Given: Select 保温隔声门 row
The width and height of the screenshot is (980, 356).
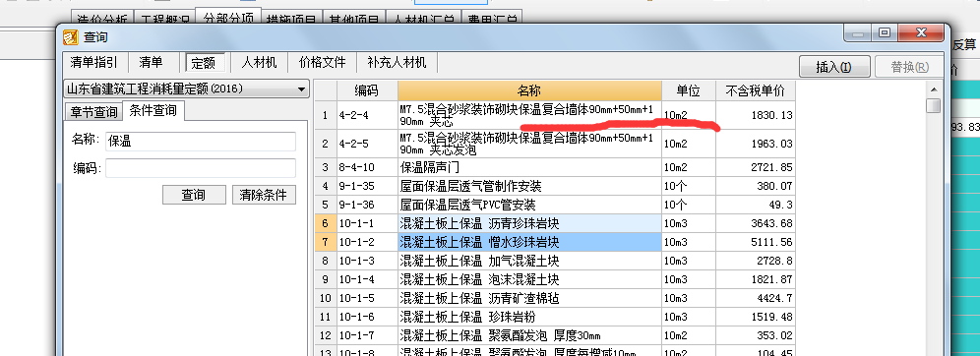Looking at the screenshot, I should 529,167.
